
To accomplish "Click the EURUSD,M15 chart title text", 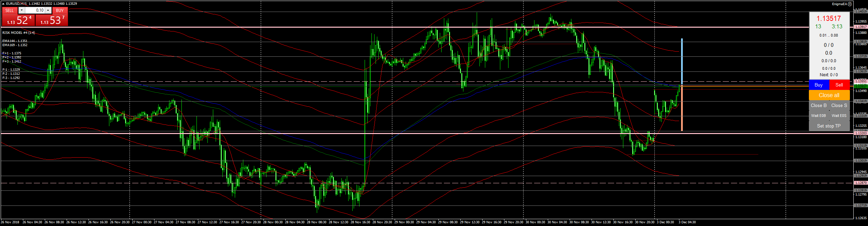I will 16,4.
